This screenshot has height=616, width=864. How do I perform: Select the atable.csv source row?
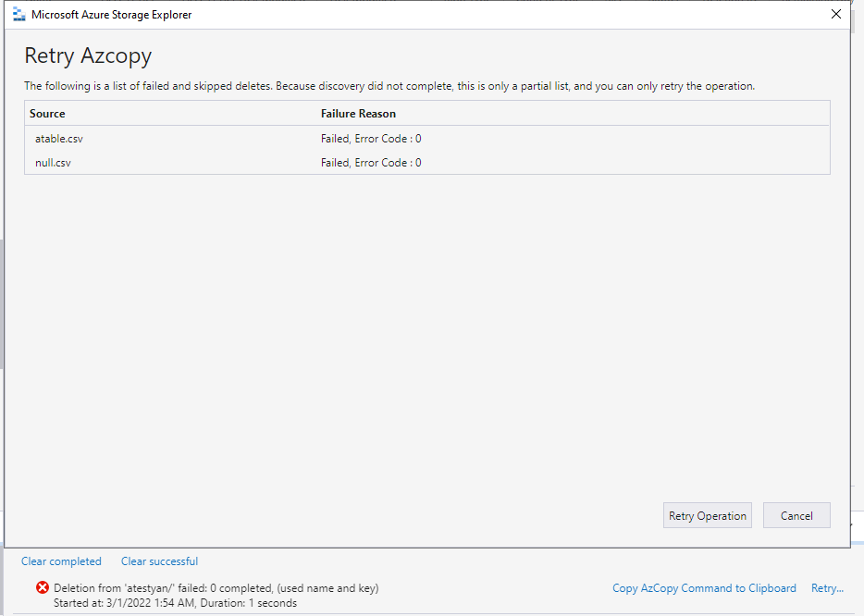click(x=427, y=139)
